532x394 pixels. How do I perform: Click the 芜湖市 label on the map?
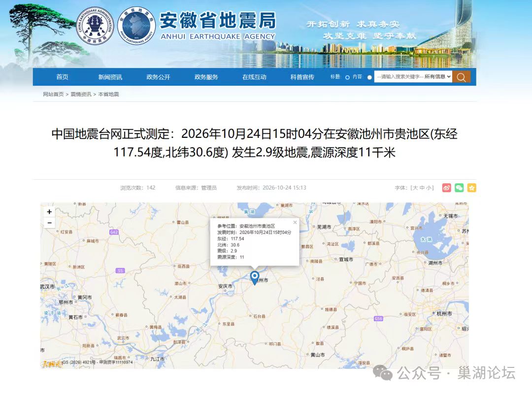[x=324, y=227]
